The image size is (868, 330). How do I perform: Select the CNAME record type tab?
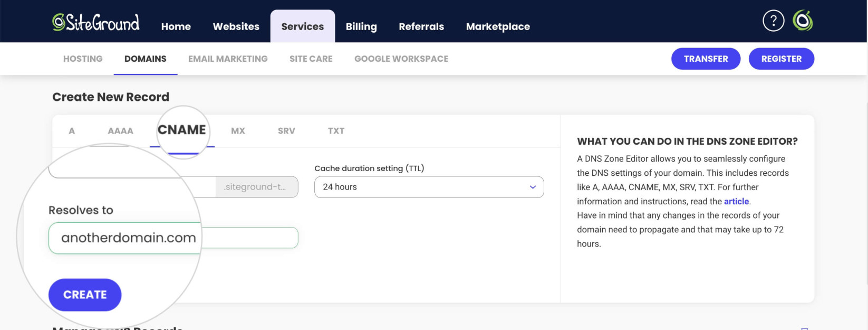(x=182, y=130)
